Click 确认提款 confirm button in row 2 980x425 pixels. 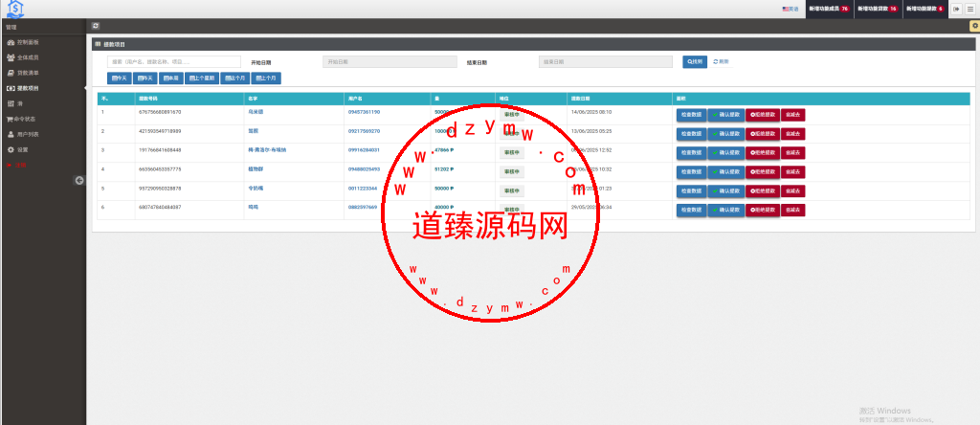pyautogui.click(x=726, y=134)
